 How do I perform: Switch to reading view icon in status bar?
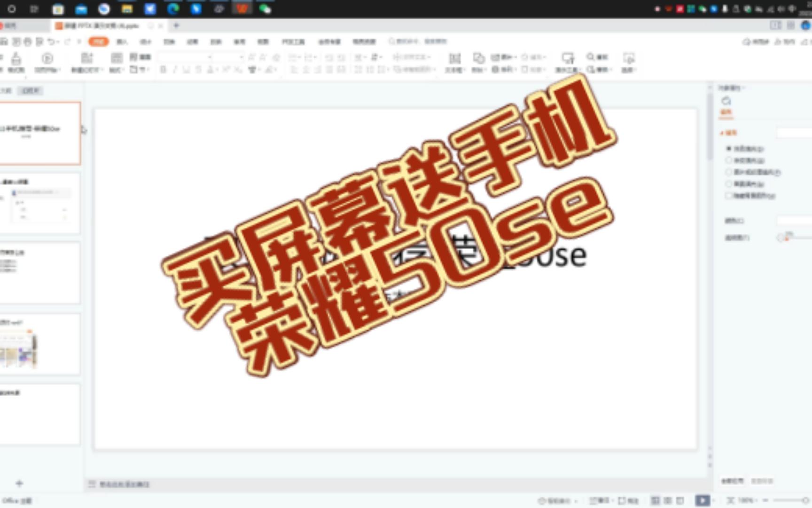coord(680,500)
